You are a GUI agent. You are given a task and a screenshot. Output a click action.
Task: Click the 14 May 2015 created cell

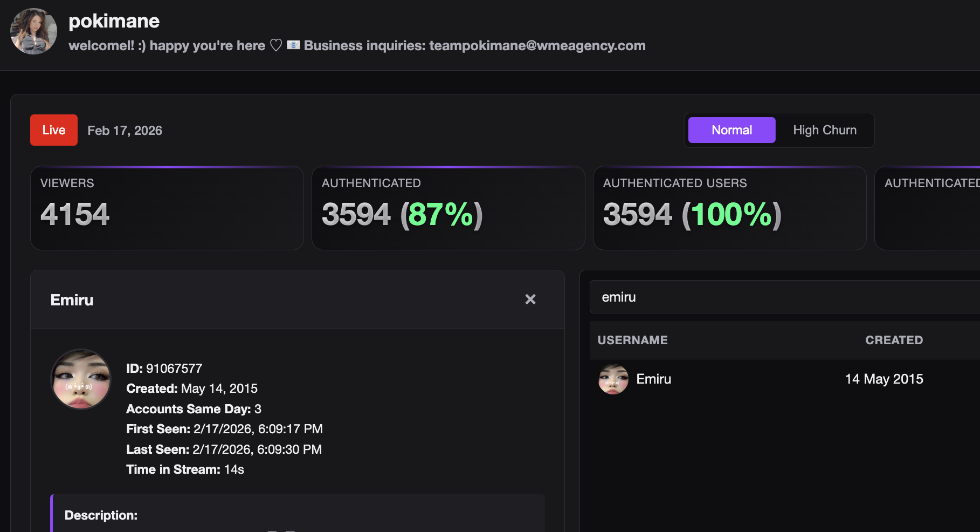[x=884, y=379]
